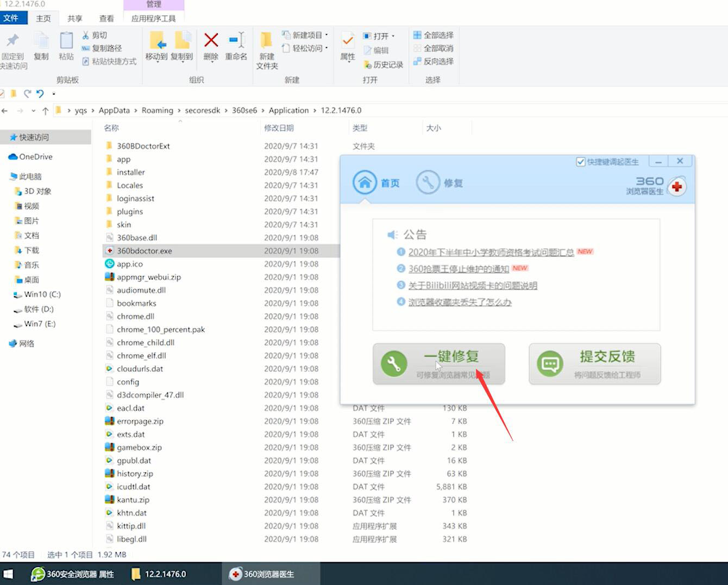Expand the Application breadcrumb chevron
Image resolution: width=728 pixels, height=585 pixels.
[315, 111]
